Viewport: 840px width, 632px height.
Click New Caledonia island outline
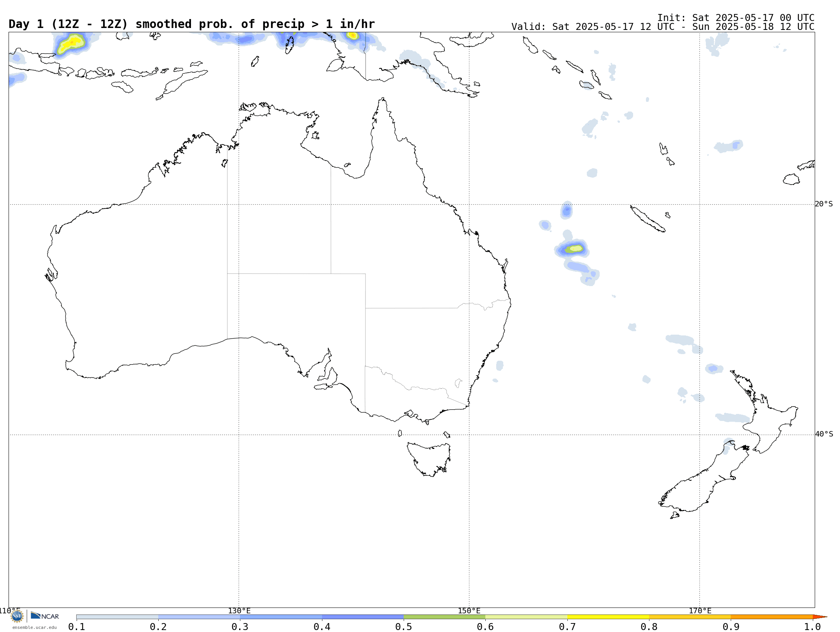(647, 219)
